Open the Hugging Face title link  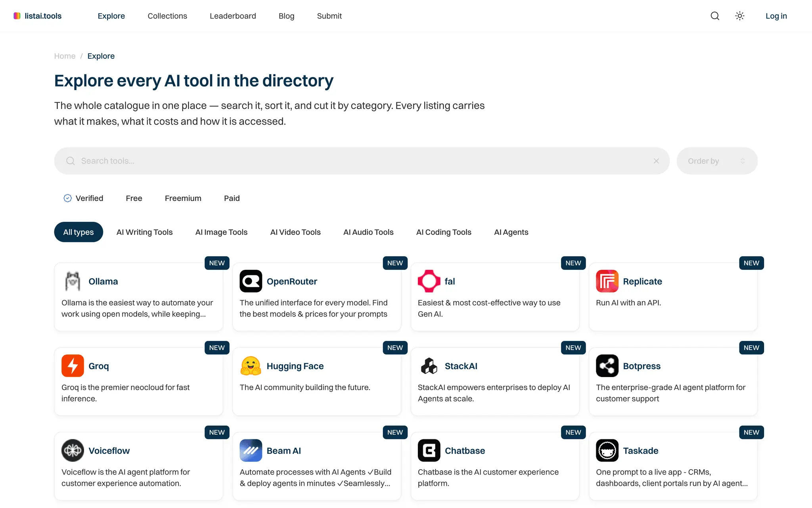(x=295, y=366)
